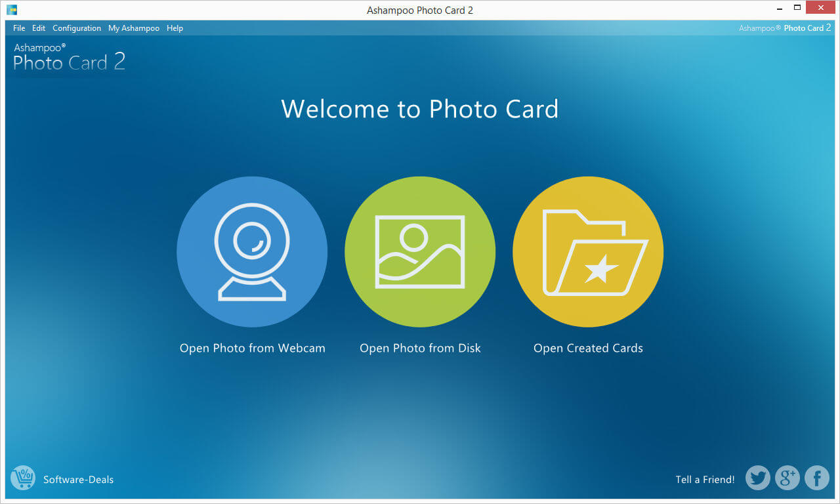Viewport: 840px width, 504px height.
Task: Open the Configuration menu
Action: [x=77, y=28]
